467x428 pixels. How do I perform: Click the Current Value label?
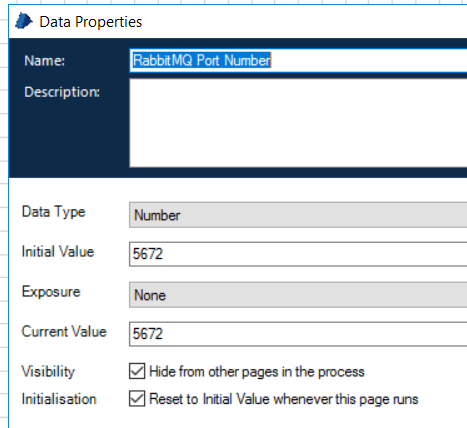pyautogui.click(x=64, y=332)
